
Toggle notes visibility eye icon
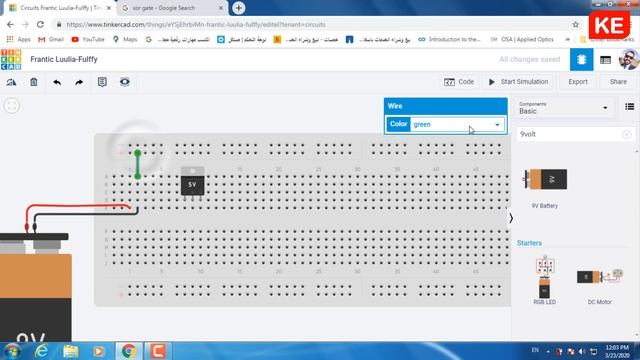pos(124,82)
